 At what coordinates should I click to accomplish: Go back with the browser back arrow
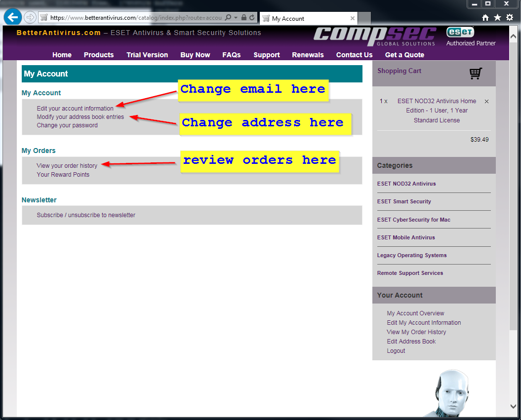click(13, 17)
